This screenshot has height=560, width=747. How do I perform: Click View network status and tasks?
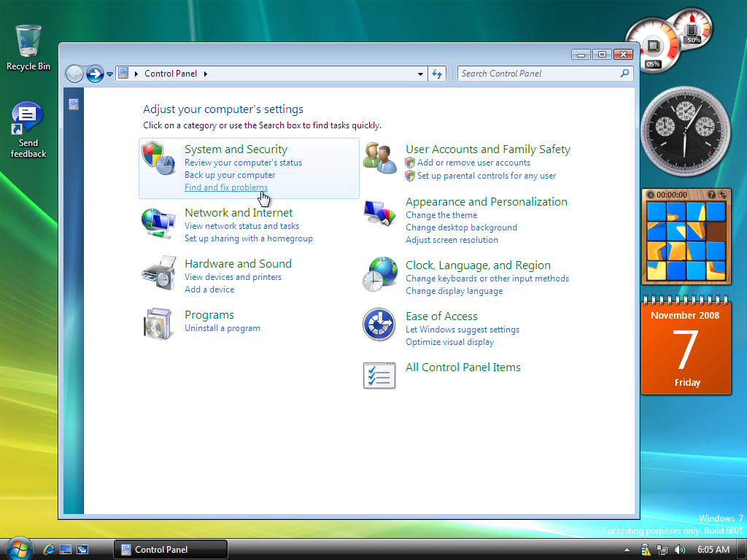click(241, 226)
